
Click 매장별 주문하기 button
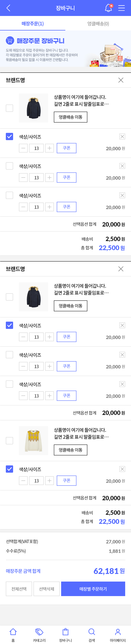(x=93, y=589)
